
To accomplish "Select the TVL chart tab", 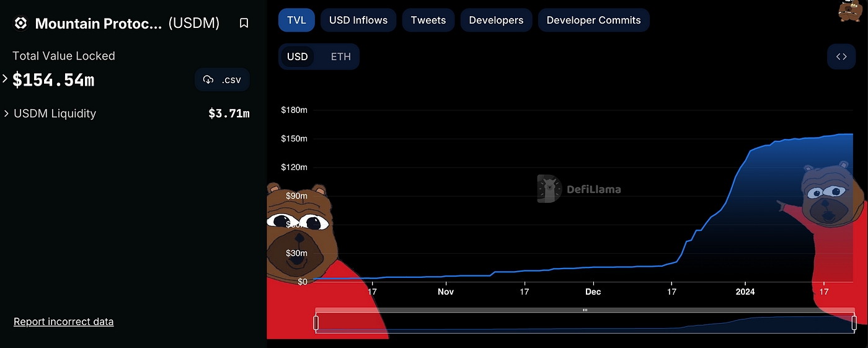I will click(x=297, y=20).
